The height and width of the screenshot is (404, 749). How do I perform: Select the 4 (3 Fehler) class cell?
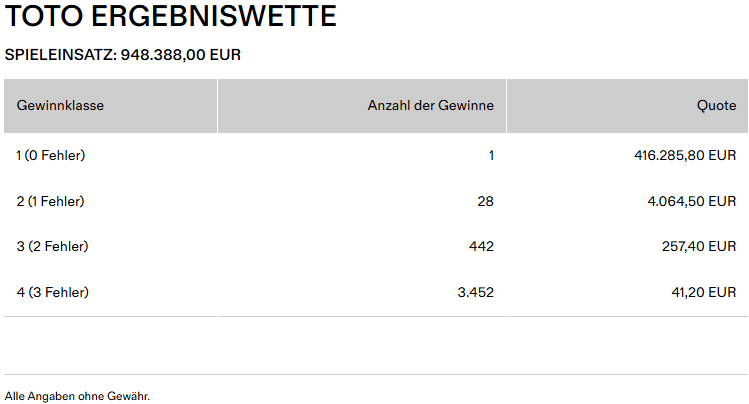(53, 292)
